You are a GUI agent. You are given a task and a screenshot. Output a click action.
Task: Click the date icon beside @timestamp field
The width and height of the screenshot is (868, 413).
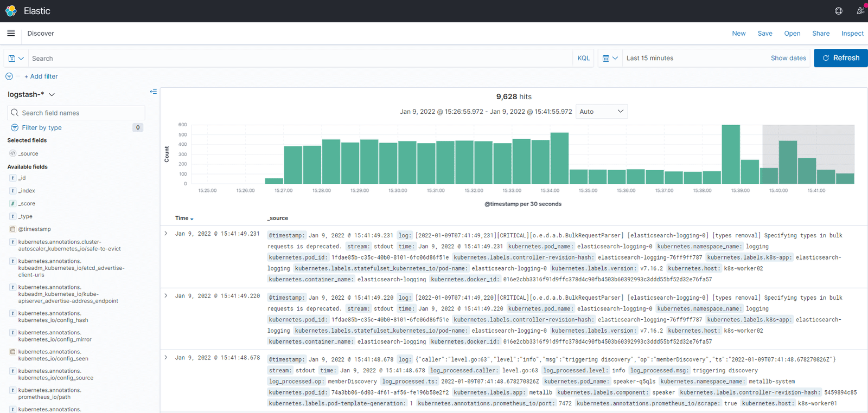[x=12, y=229]
